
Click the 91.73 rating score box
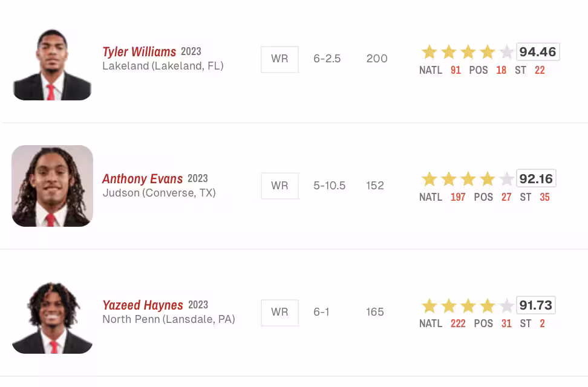[x=536, y=305]
